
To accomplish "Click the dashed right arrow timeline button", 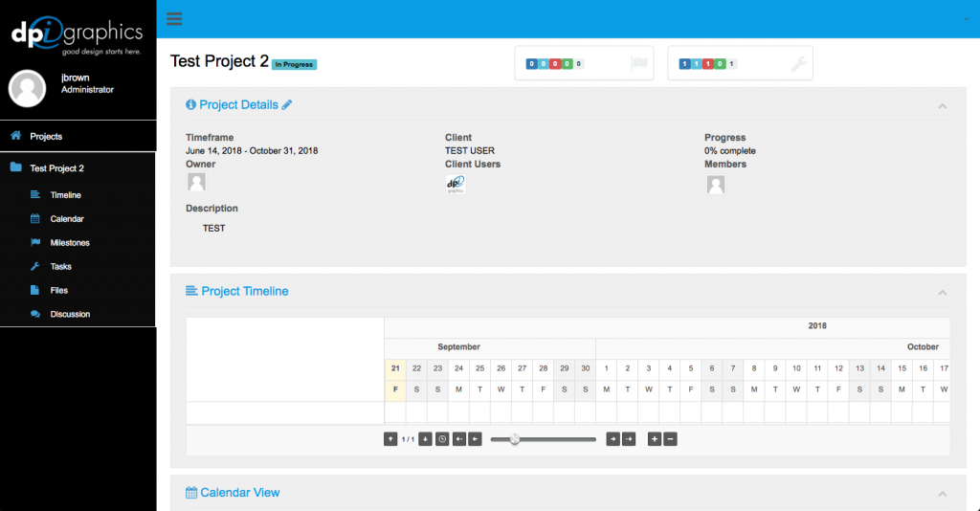I will (x=629, y=439).
